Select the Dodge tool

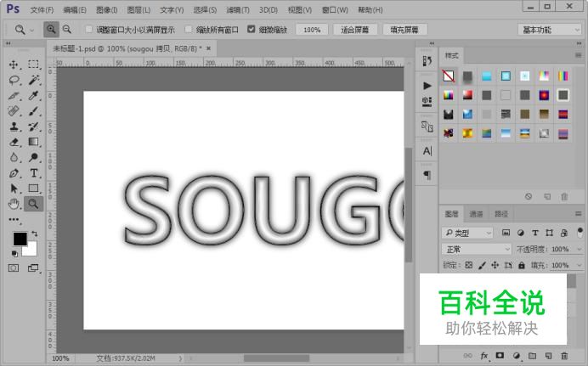[x=33, y=157]
